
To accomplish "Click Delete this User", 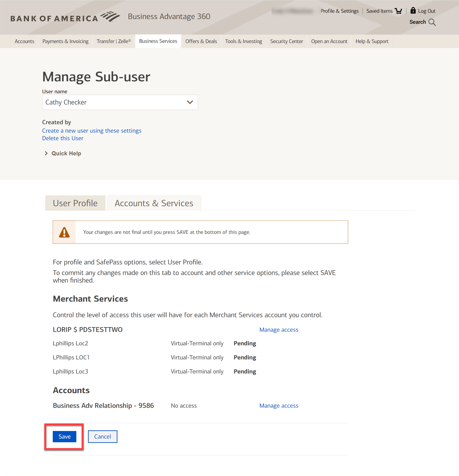I will point(63,138).
